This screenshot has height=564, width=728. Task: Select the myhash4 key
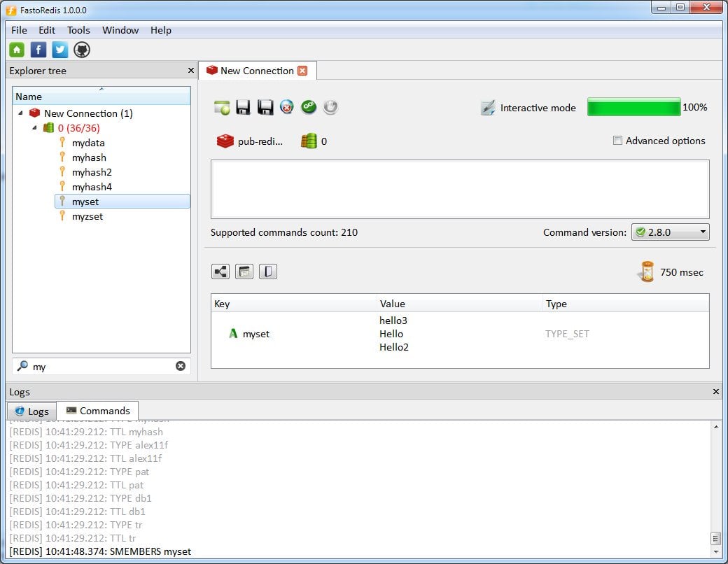pos(92,187)
